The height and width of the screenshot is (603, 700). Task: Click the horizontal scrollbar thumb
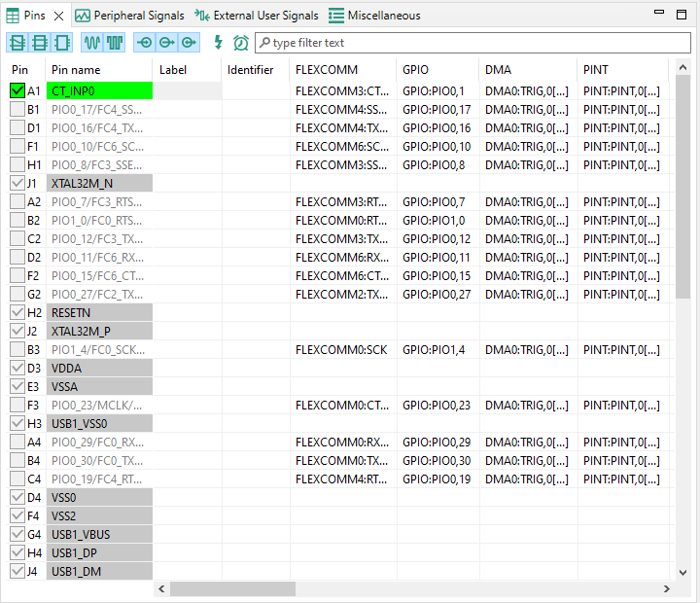(x=232, y=588)
